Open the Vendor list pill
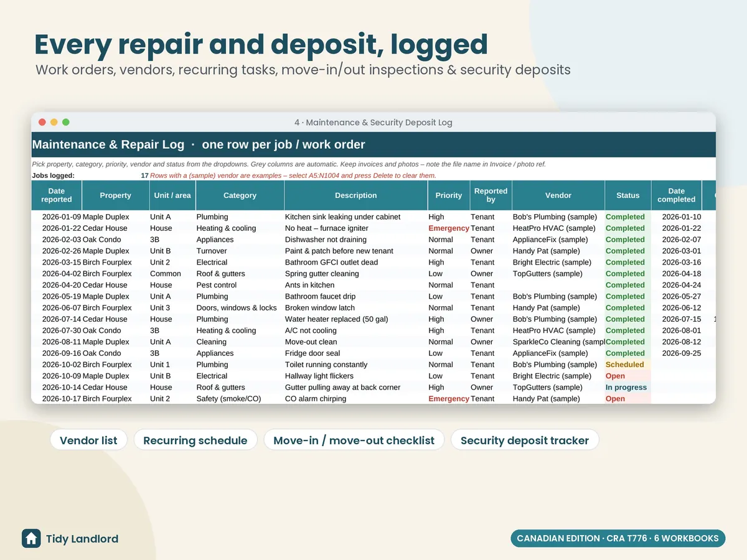The width and height of the screenshot is (747, 560). pyautogui.click(x=88, y=441)
